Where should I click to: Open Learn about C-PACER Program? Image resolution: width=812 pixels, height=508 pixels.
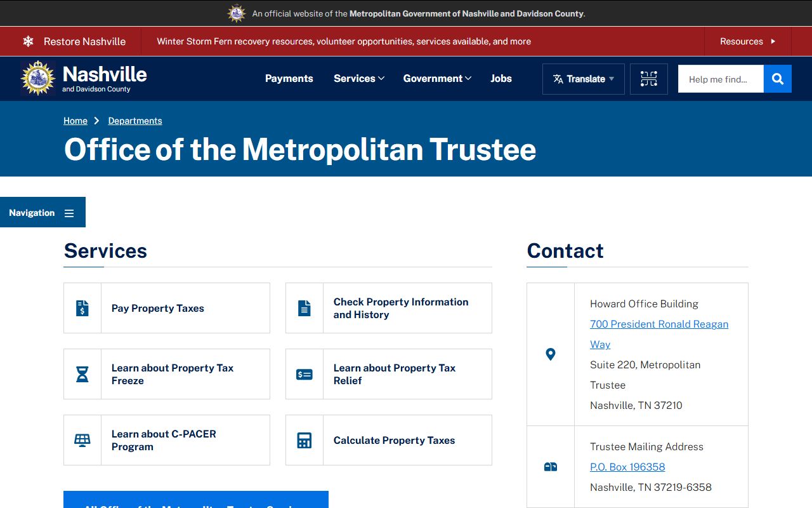click(x=167, y=440)
